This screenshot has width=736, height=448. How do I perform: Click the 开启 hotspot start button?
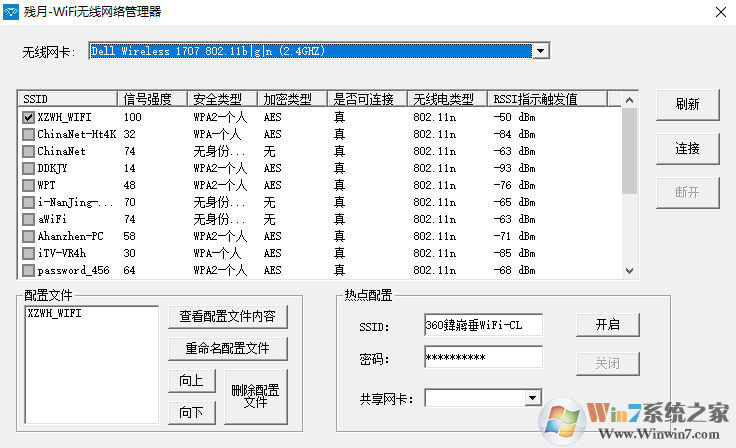pyautogui.click(x=608, y=325)
